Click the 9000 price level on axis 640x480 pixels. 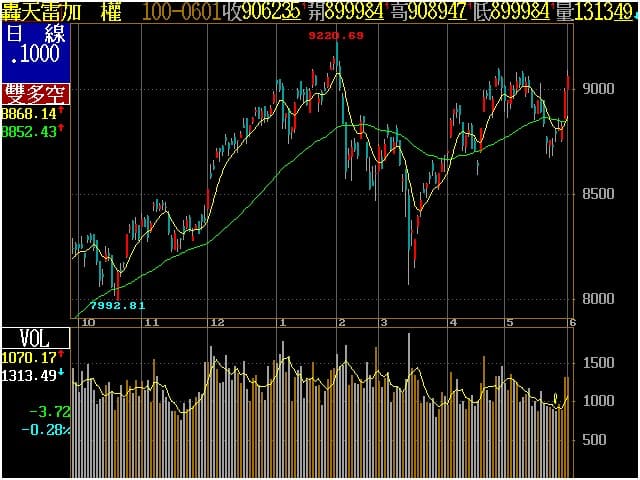[x=599, y=88]
